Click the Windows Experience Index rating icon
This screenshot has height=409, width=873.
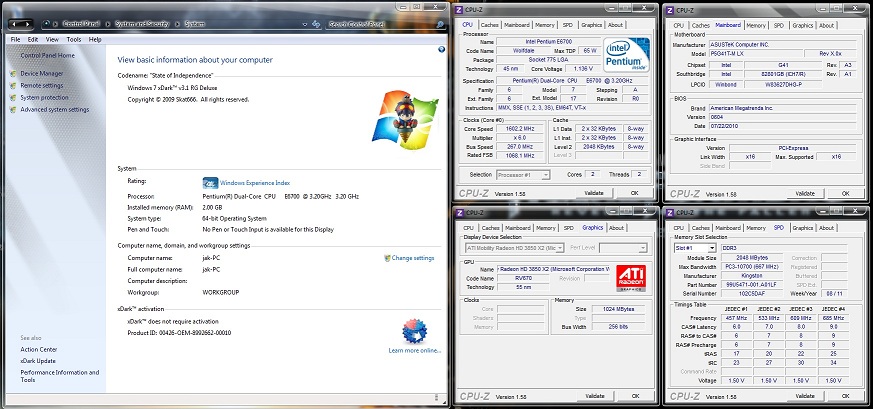pos(210,183)
